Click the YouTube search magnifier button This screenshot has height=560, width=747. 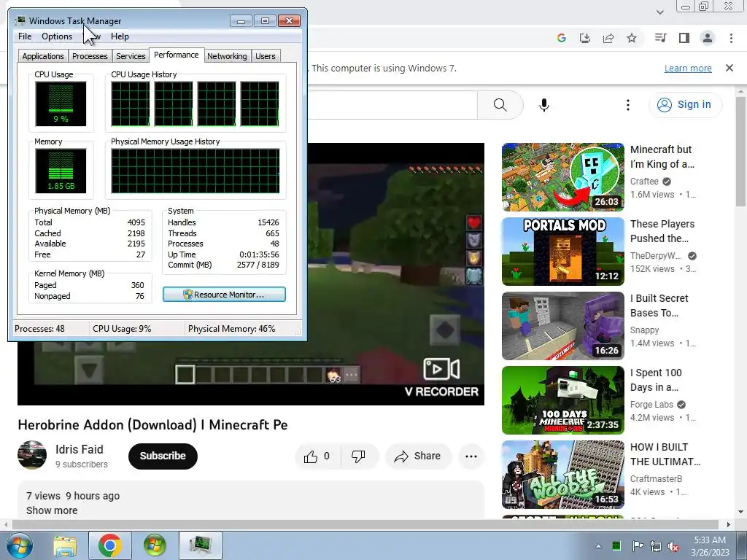500,105
